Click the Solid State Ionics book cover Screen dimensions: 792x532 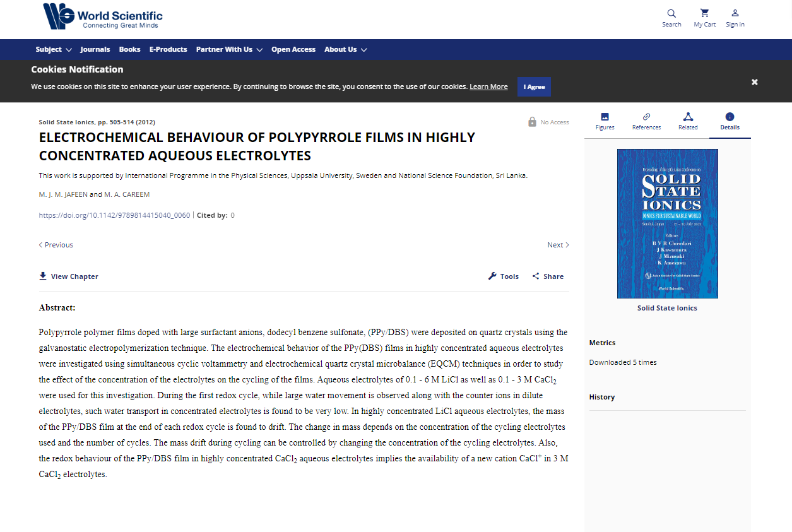point(667,223)
